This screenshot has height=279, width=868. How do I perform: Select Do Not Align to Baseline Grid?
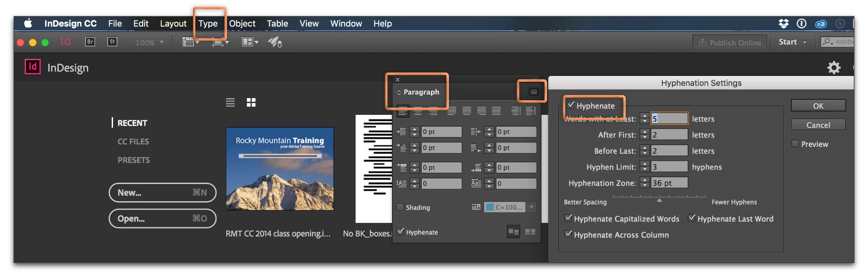[514, 232]
